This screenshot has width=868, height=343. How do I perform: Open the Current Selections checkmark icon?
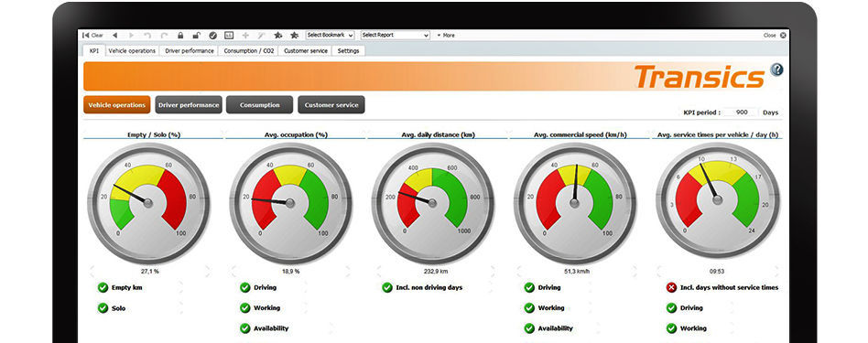(x=212, y=35)
